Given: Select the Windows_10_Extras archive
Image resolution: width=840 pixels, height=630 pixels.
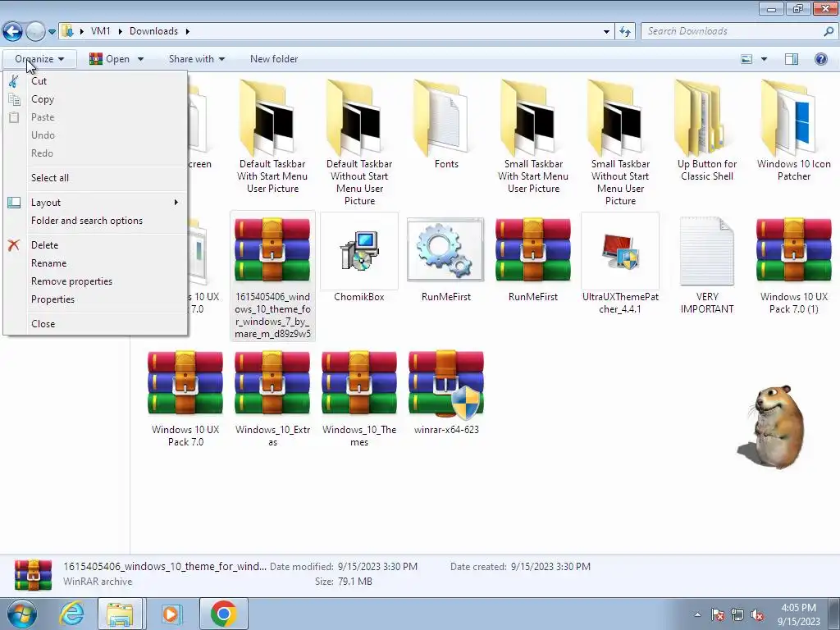Looking at the screenshot, I should click(272, 398).
